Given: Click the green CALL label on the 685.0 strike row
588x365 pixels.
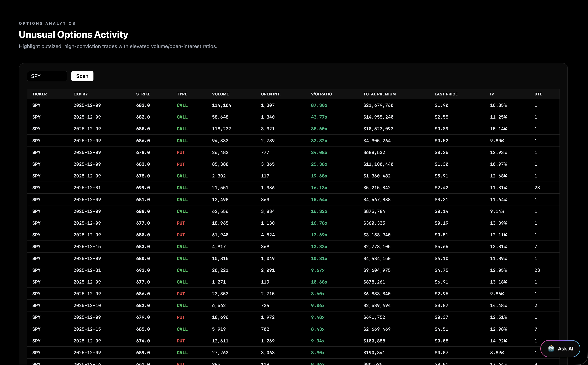Looking at the screenshot, I should tap(182, 129).
